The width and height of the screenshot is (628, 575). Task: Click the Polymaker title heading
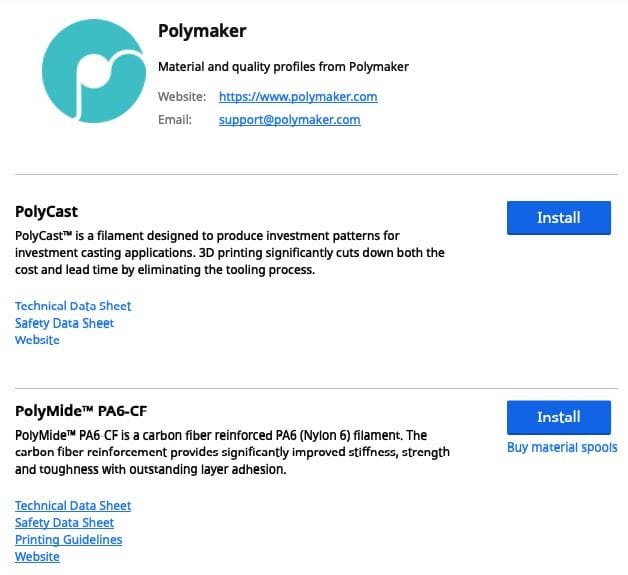(x=202, y=31)
